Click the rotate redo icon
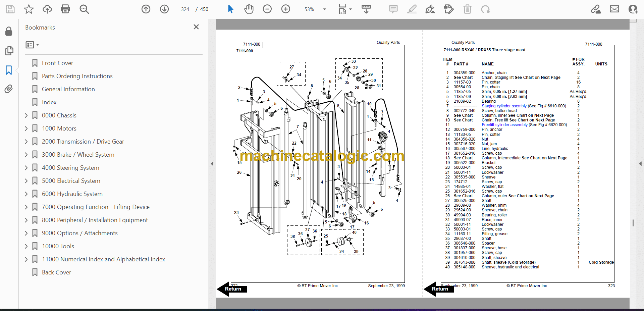The image size is (644, 311). [x=485, y=9]
